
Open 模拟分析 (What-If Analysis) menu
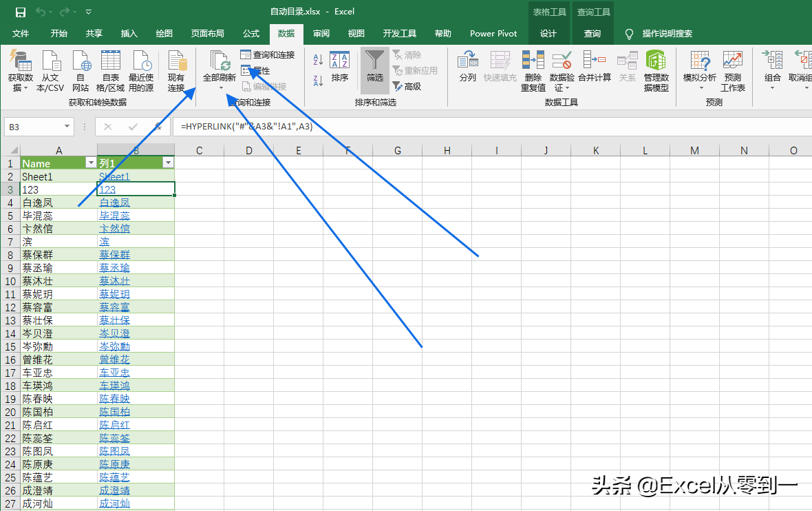(x=700, y=70)
